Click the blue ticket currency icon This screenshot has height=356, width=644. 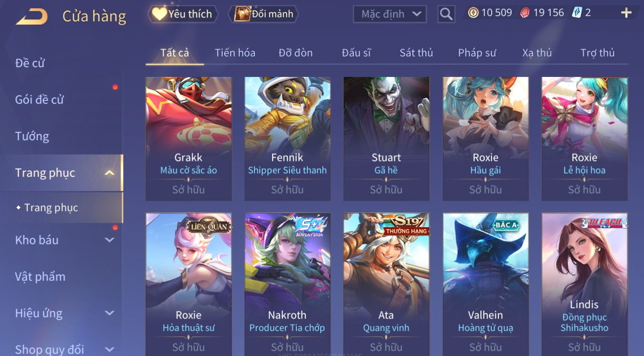click(x=577, y=13)
